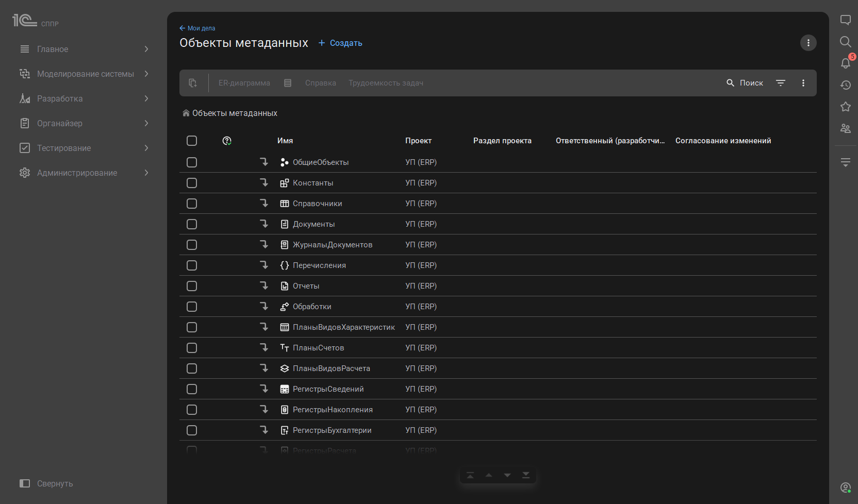Click the Создать button
Viewport: 858px width, 504px height.
pyautogui.click(x=340, y=43)
